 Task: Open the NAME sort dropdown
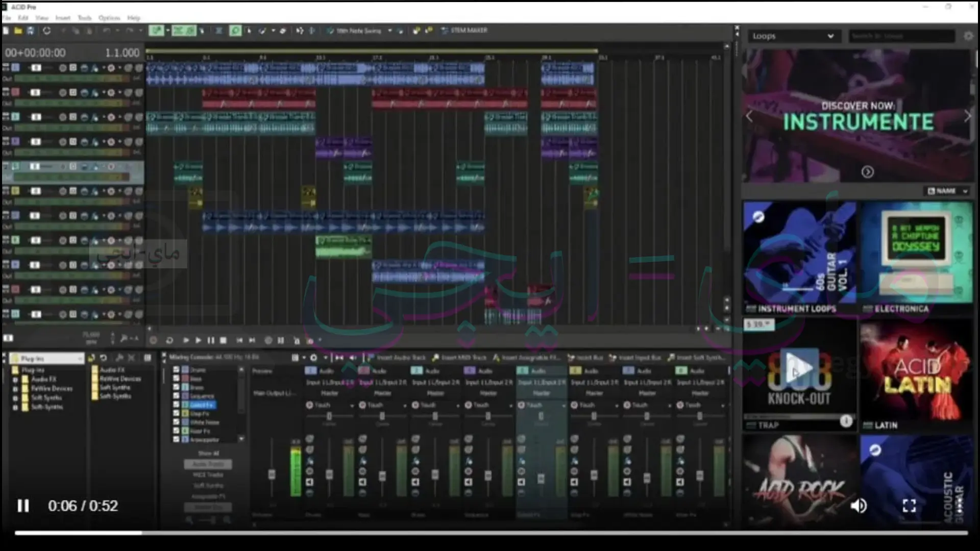tap(948, 191)
